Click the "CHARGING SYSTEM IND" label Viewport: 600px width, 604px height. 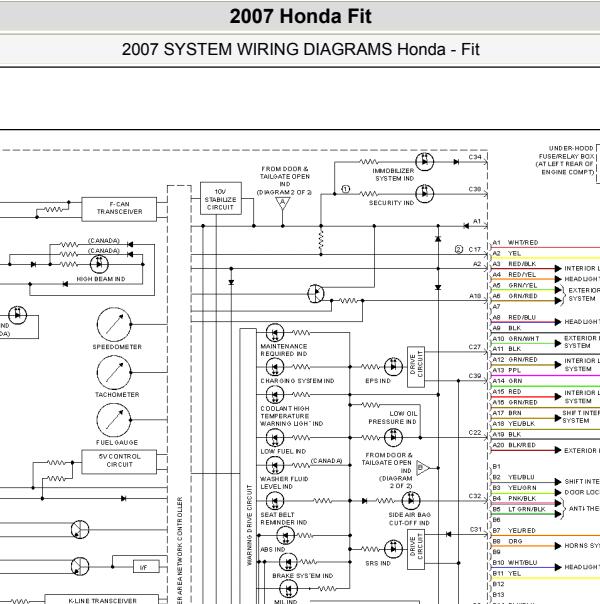pyautogui.click(x=297, y=381)
